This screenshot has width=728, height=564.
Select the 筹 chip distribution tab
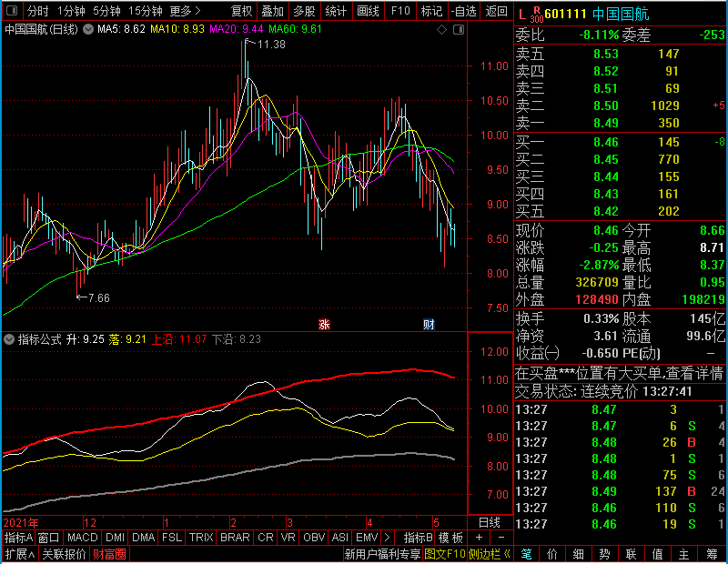coord(712,554)
